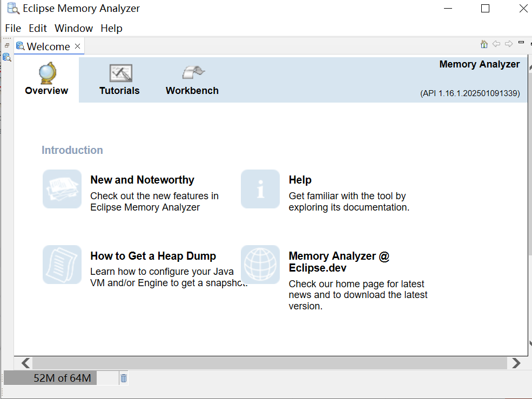
Task: Click the Restore icon on the left trim bar
Action: pos(7,45)
